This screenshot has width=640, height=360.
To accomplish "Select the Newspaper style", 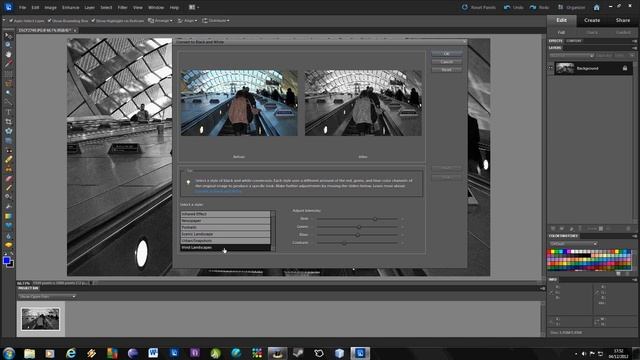I will coord(225,220).
